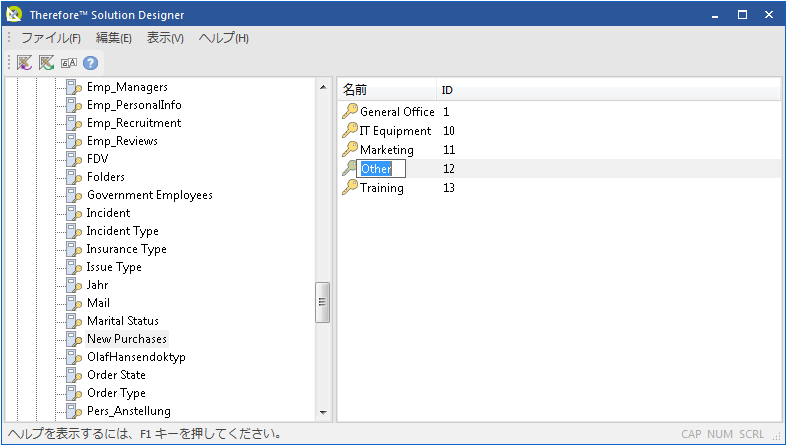This screenshot has height=446, width=786.
Task: Click the Marital Status dictionary icon
Action: click(x=74, y=322)
